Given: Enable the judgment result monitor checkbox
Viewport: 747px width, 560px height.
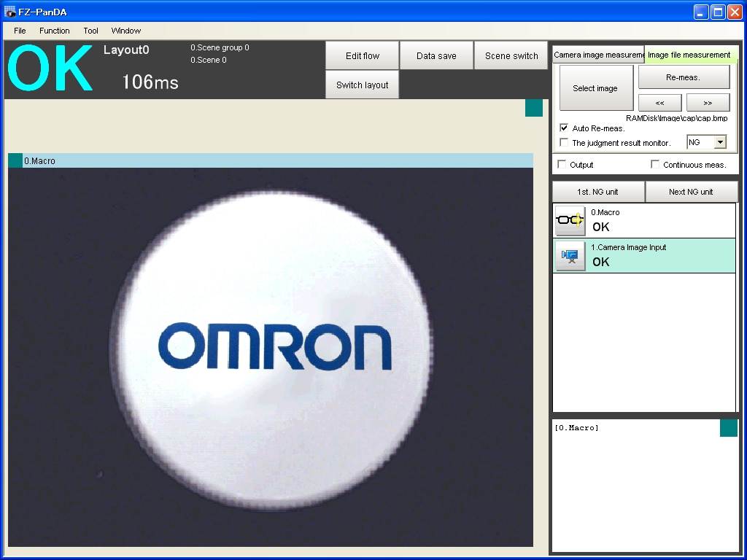Looking at the screenshot, I should [x=564, y=142].
